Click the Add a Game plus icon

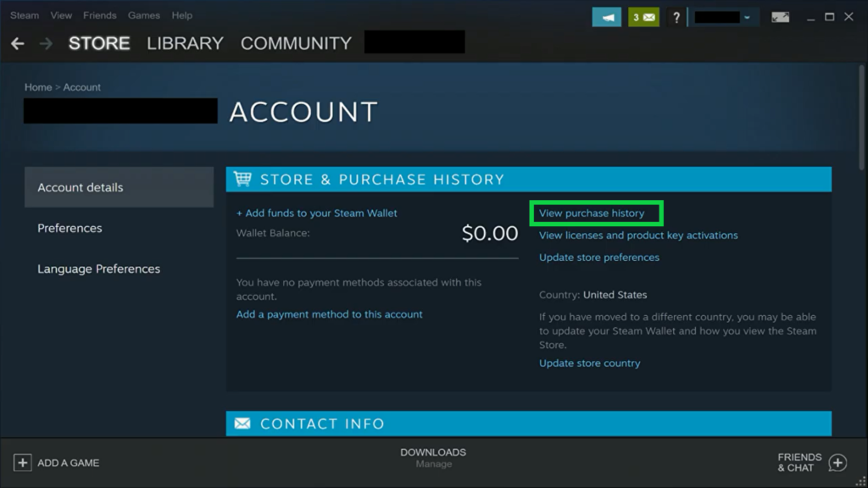click(x=22, y=463)
